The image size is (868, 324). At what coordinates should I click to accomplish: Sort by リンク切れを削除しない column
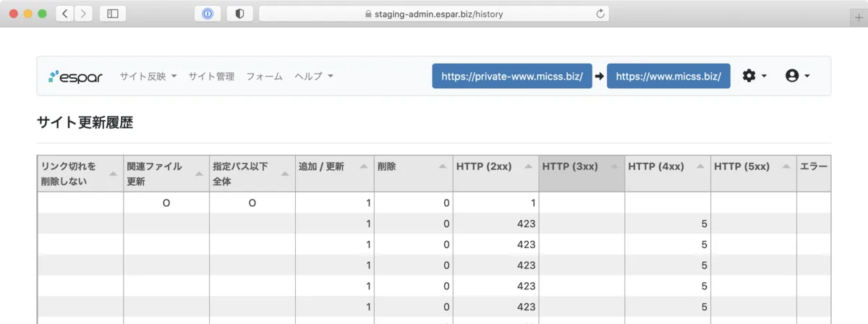point(80,174)
